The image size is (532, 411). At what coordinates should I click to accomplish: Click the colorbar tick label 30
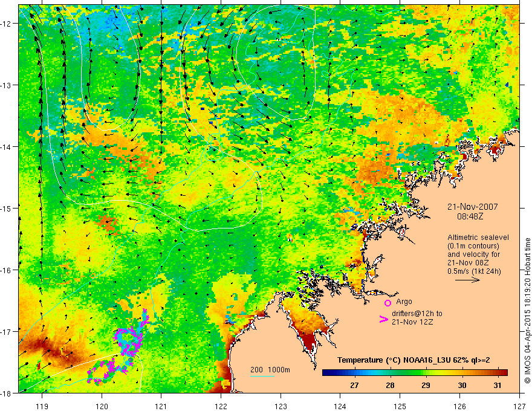coord(462,385)
